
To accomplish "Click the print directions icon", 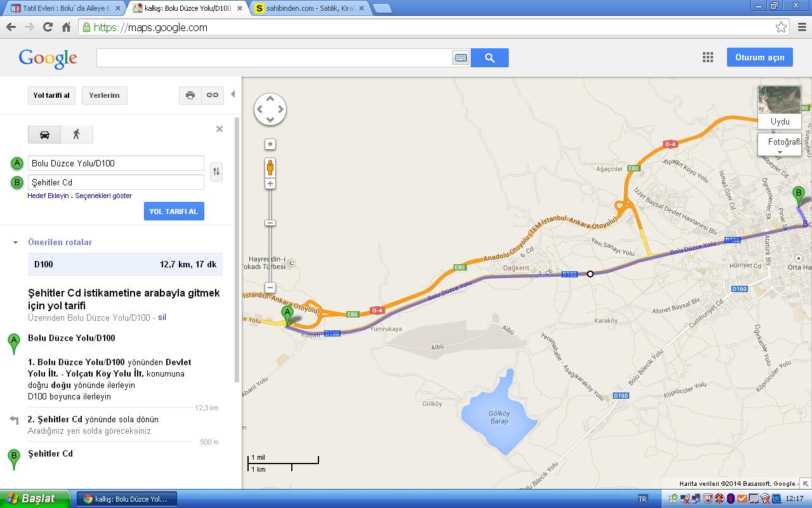I will pos(190,95).
